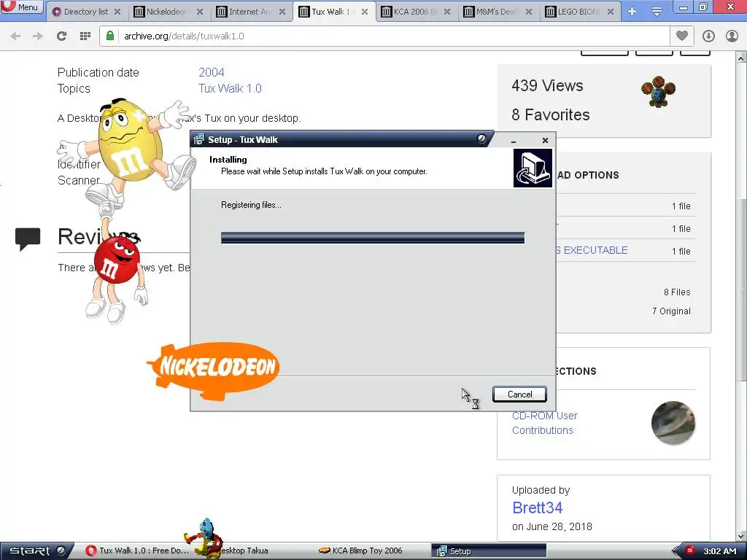This screenshot has height=560, width=747.
Task: Close the Tux Walk tab
Action: (x=365, y=12)
